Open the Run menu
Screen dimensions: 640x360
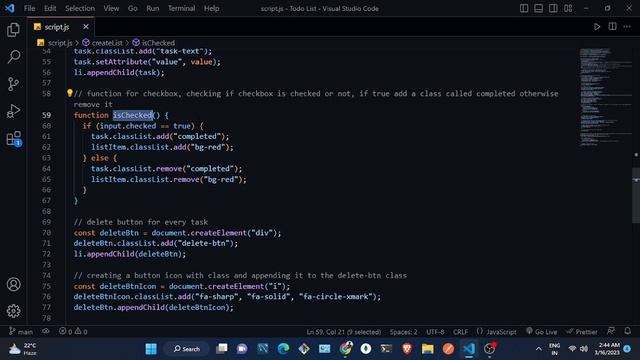pyautogui.click(x=153, y=8)
